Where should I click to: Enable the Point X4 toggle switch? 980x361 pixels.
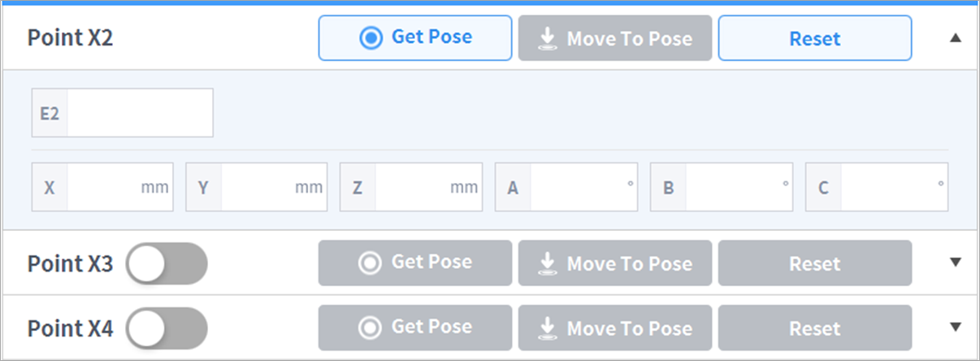tap(167, 328)
